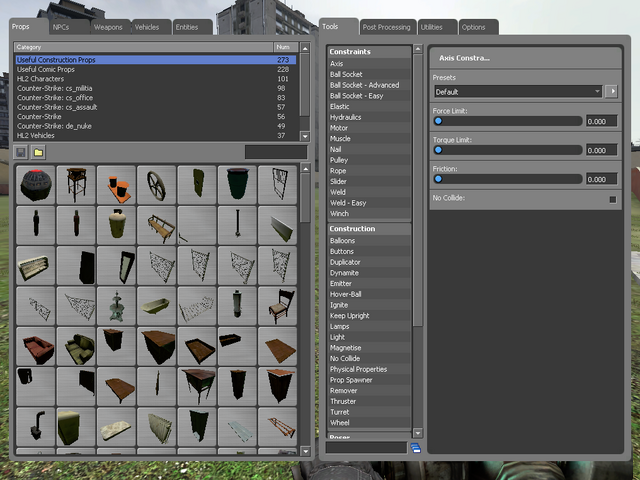Select the Hover-Ball tool
Image resolution: width=640 pixels, height=480 pixels.
(369, 294)
